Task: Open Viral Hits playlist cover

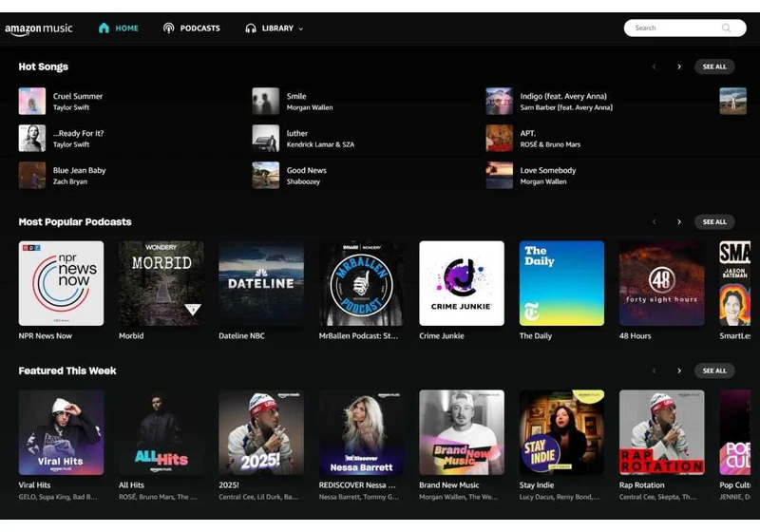Action: pyautogui.click(x=61, y=432)
